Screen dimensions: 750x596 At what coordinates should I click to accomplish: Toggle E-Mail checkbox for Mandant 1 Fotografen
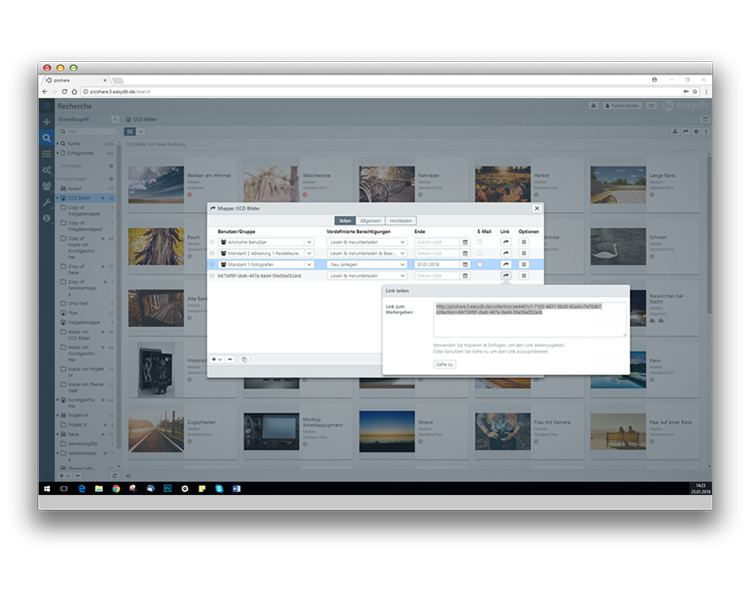pos(480,265)
